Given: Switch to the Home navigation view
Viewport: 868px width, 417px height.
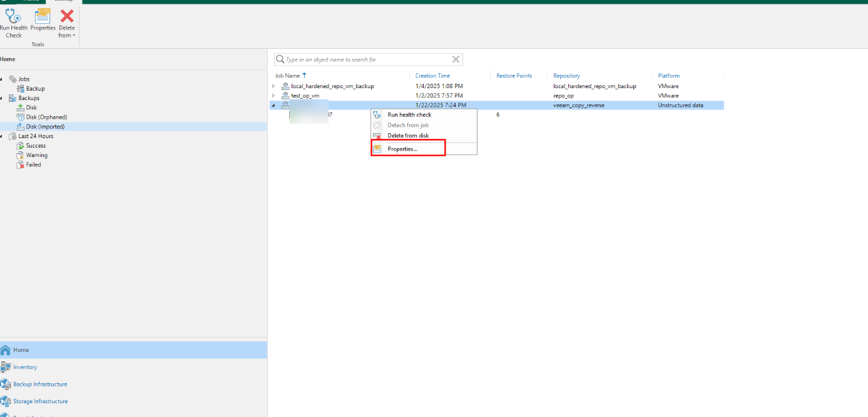Looking at the screenshot, I should pyautogui.click(x=133, y=350).
